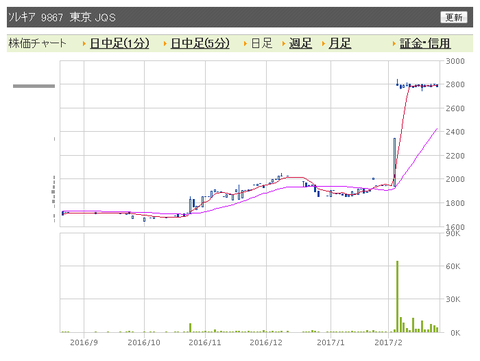This screenshot has width=480, height=361.
Task: Click the 2016/9 date axis label
Action: [x=84, y=343]
